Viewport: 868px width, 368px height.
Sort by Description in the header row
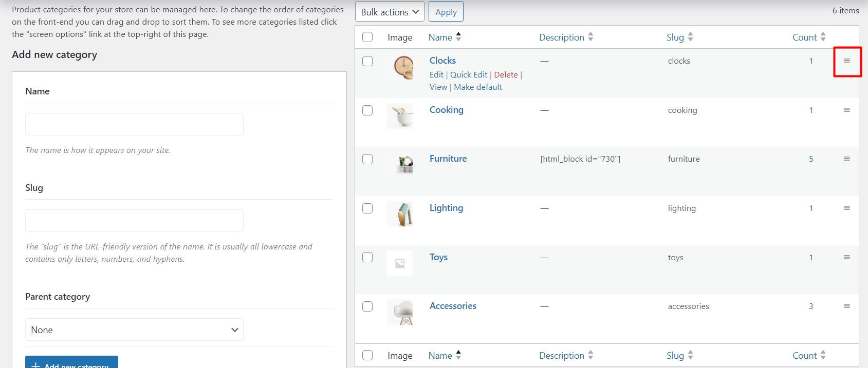coord(566,37)
